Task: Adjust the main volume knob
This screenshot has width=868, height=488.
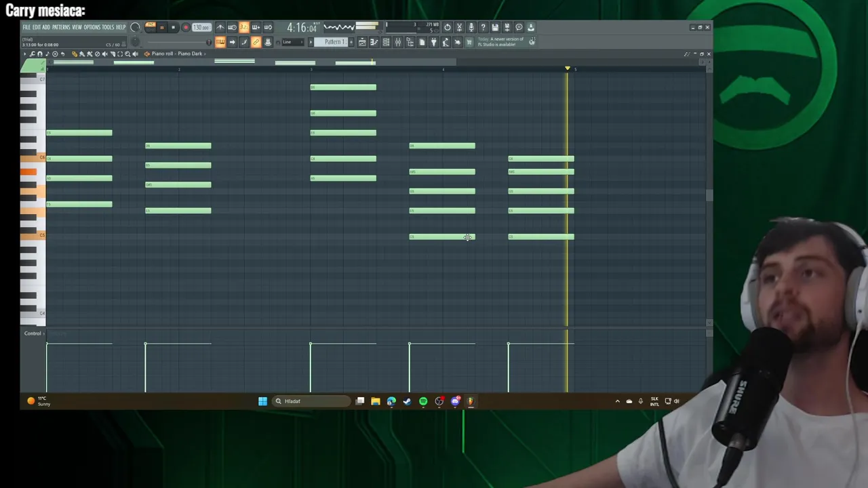Action: coord(135,27)
